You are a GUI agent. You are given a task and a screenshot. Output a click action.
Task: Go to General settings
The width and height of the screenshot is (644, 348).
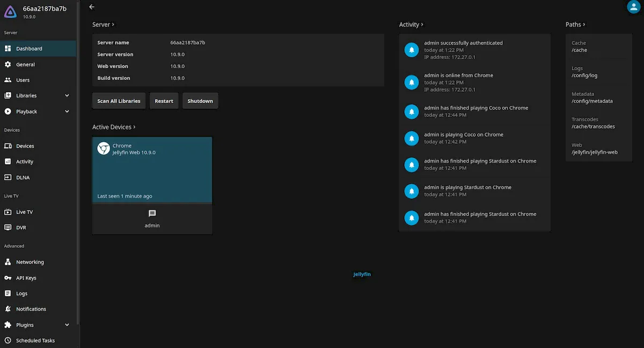[x=38, y=64]
